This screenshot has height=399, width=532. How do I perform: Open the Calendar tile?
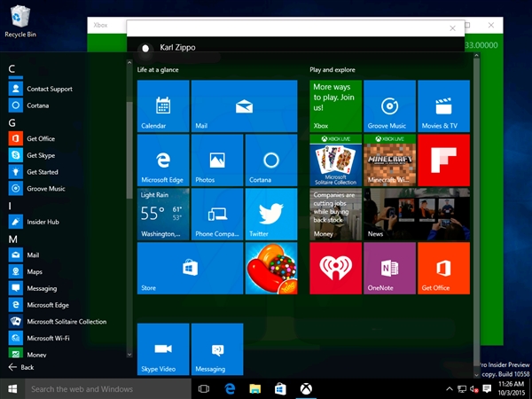click(x=163, y=106)
